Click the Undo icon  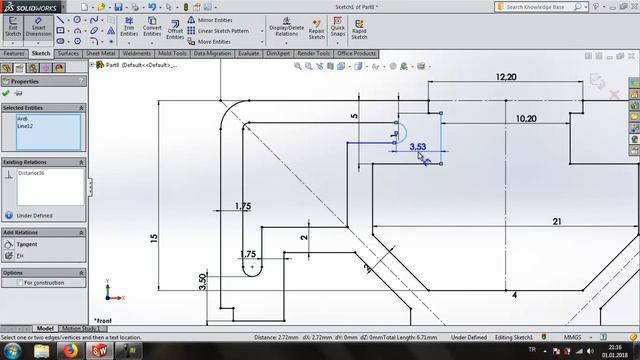pyautogui.click(x=152, y=7)
